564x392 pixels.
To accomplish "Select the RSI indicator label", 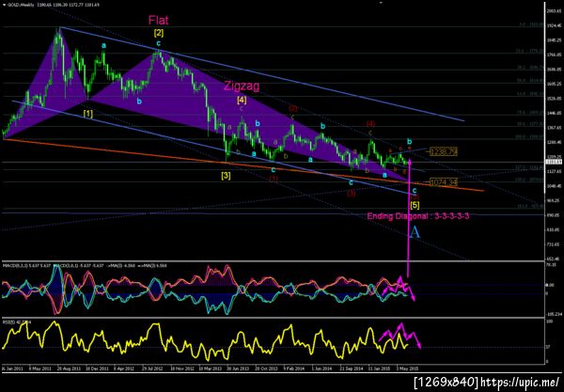I will click(x=17, y=321).
